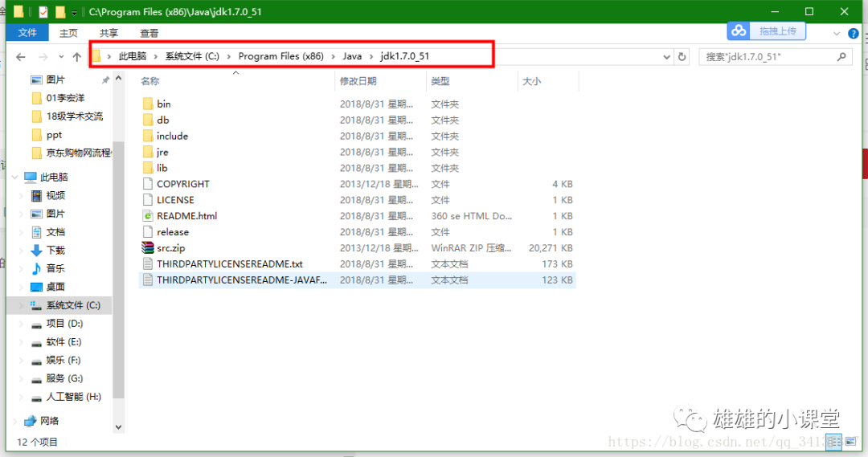Open recent locations dropdown arrow
The height and width of the screenshot is (457, 868).
61,56
